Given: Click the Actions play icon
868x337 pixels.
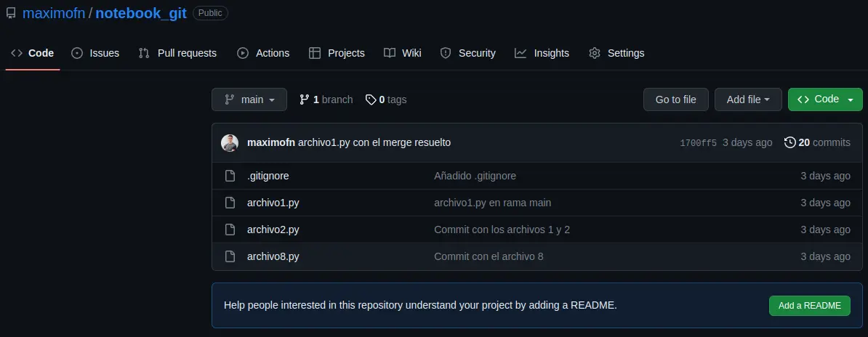Looking at the screenshot, I should click(x=243, y=53).
